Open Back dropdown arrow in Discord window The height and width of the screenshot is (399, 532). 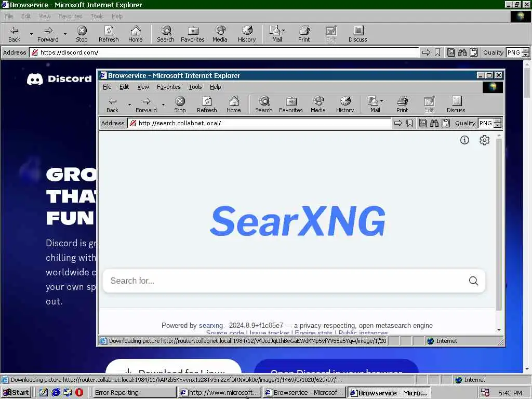[31, 34]
